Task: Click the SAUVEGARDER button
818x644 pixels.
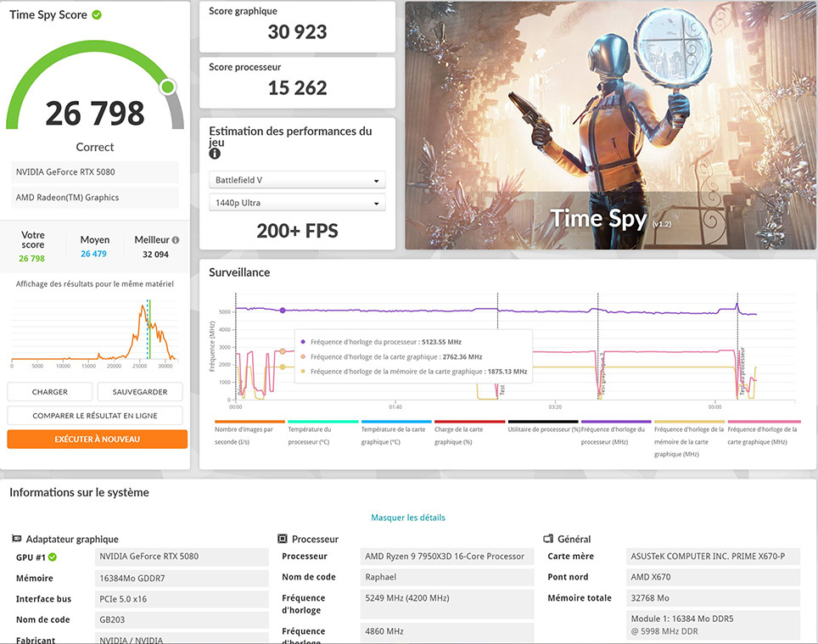Action: (140, 392)
